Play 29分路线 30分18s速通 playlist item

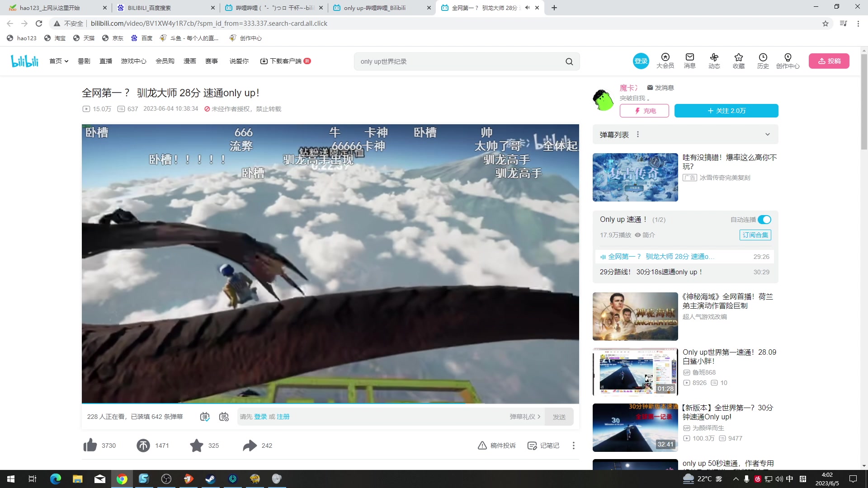684,272
